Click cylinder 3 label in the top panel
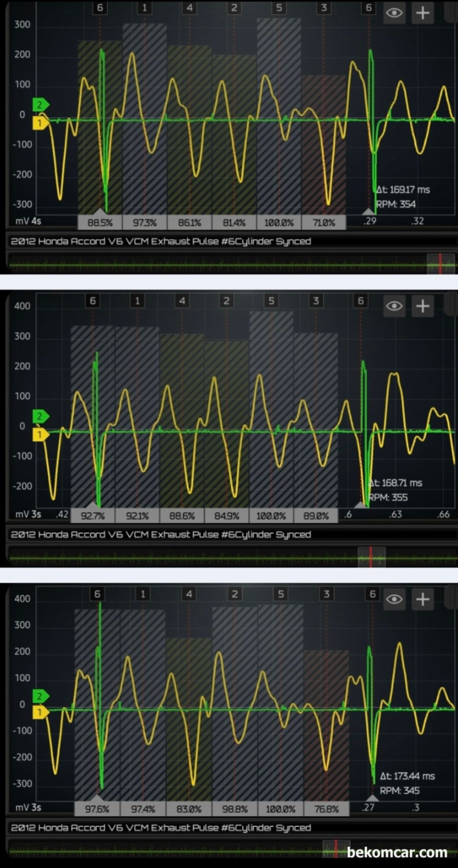The height and width of the screenshot is (868, 458). coord(324,8)
